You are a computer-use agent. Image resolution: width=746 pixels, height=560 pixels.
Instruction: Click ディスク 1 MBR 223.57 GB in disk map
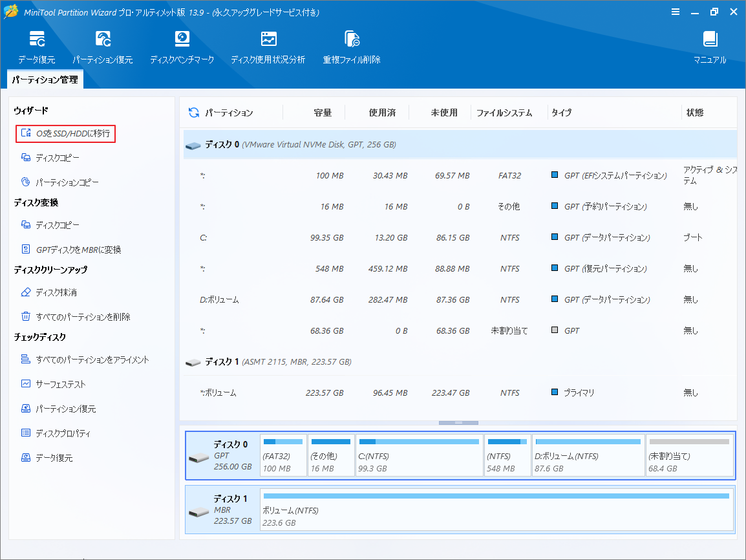click(222, 510)
